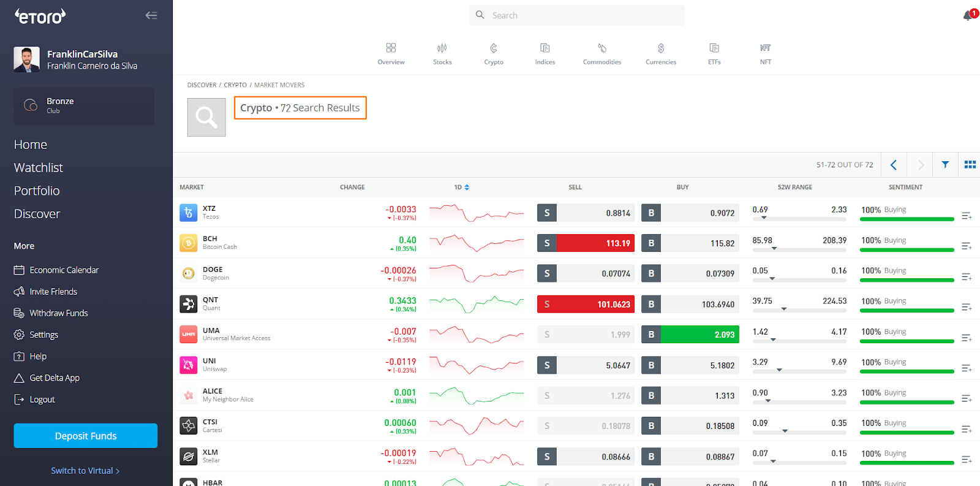Click Switch to Virtual link
Screen dimensions: 980x486
[85, 471]
